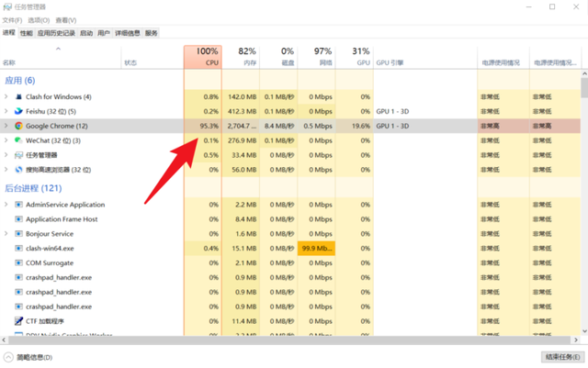Expand the Clash for Windows group
Viewport: 588px width, 368px height.
(x=6, y=96)
